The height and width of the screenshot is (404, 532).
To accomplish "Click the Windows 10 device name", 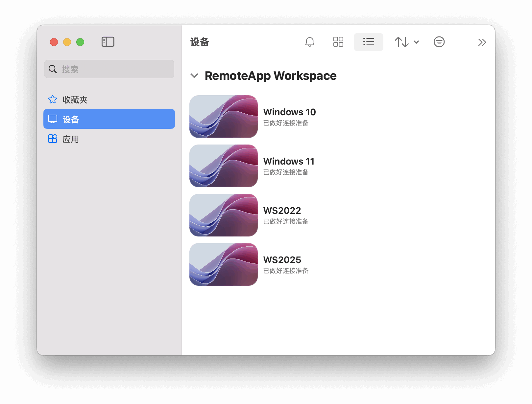I will (x=289, y=112).
